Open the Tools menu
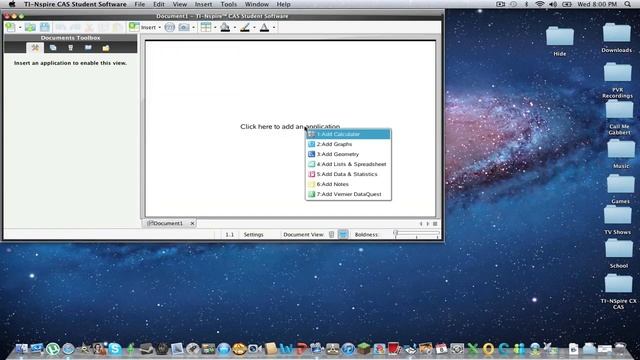Screen dimensions: 640x360 pyautogui.click(x=229, y=4)
